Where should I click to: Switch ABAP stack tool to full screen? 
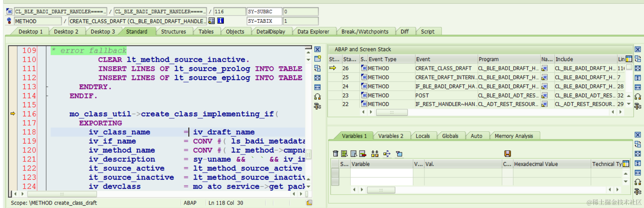click(638, 68)
